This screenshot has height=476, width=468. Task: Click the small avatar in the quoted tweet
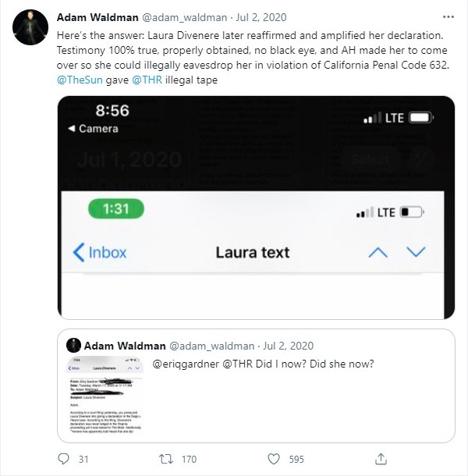(x=74, y=346)
